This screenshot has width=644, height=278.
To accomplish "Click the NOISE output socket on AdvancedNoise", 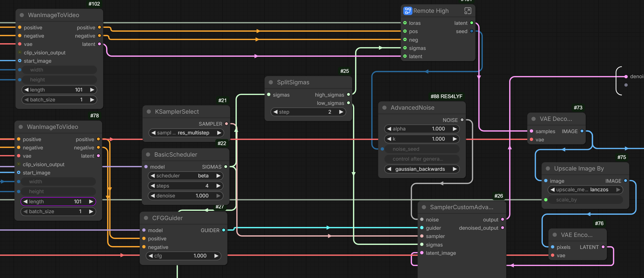I will click(462, 120).
